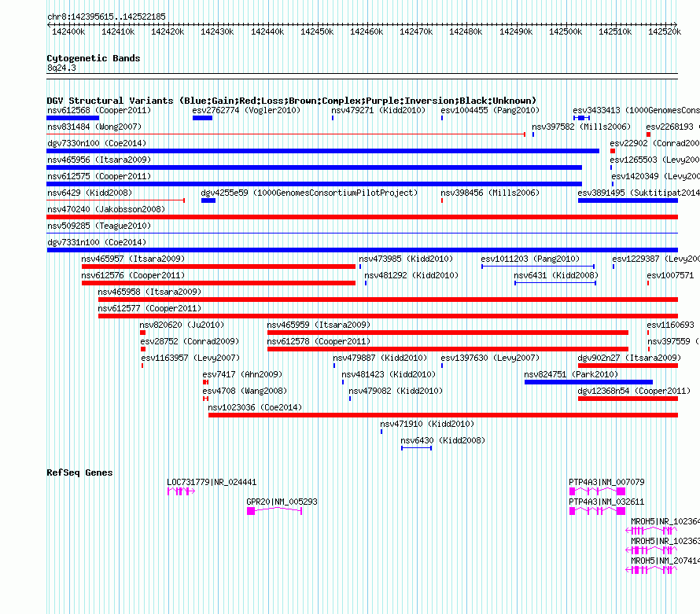Open the dgv7330n100 (Coe2014) variant label

pyautogui.click(x=97, y=143)
